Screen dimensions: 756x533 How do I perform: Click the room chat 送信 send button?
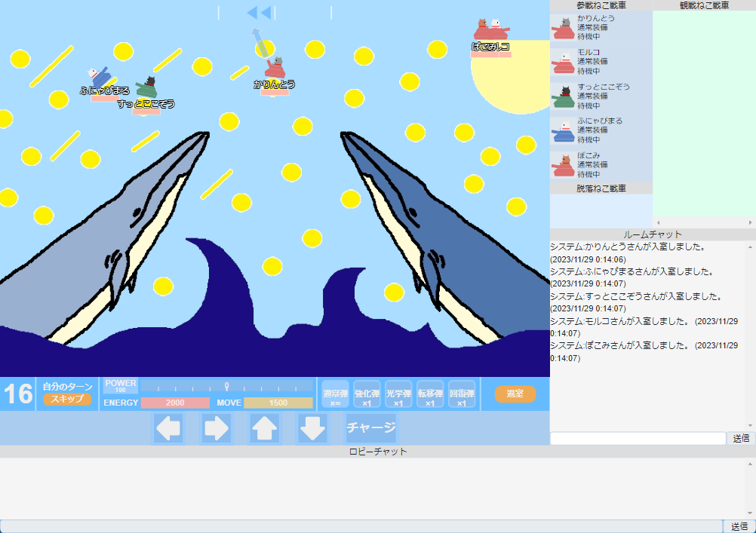click(x=740, y=438)
